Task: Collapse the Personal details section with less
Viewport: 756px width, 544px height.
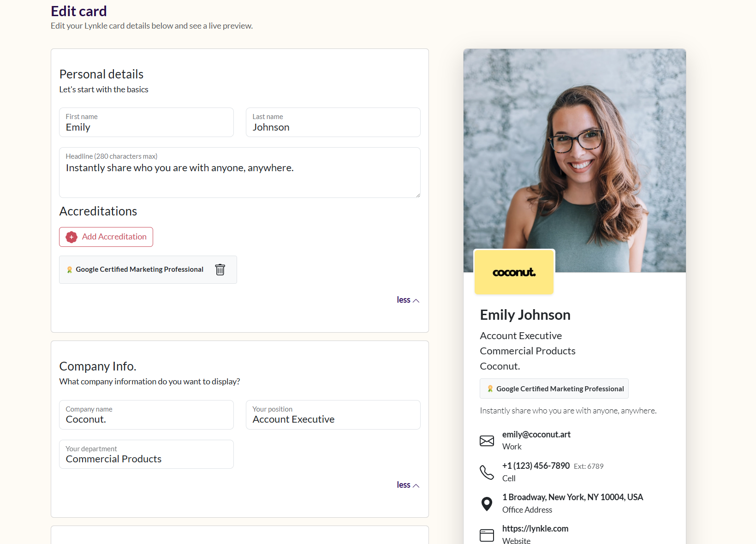Action: 408,300
